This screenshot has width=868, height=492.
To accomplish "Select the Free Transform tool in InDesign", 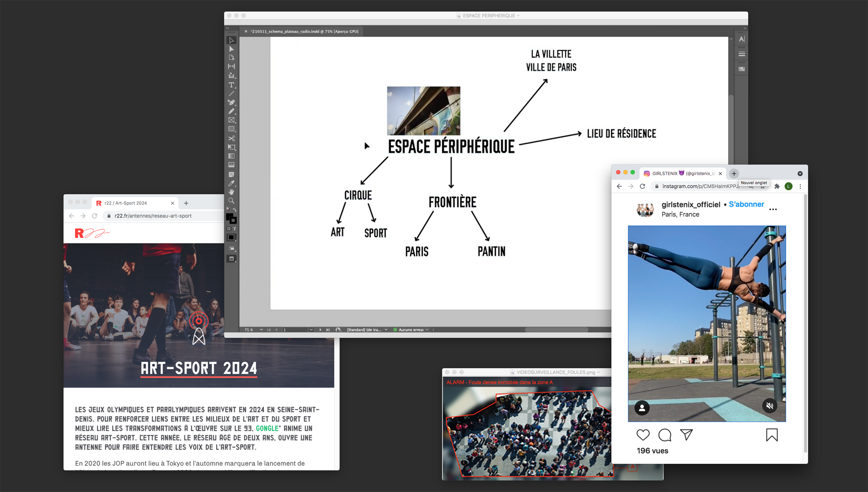I will pos(231,147).
